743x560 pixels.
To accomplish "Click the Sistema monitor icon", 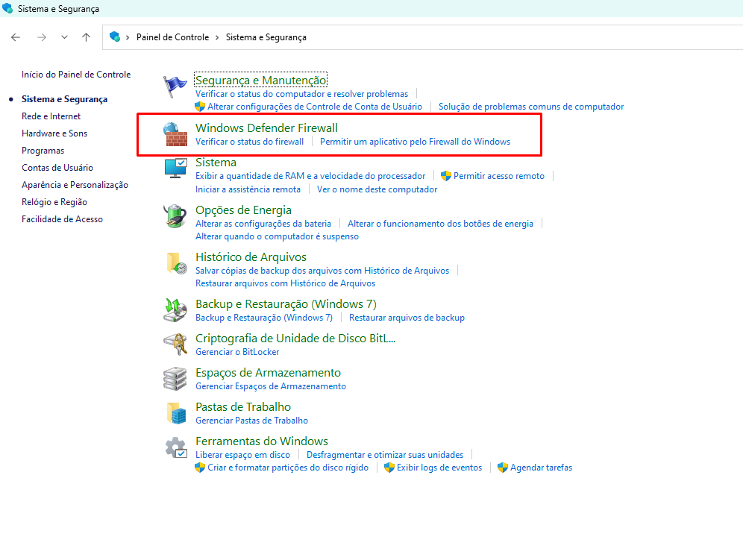I will [x=176, y=169].
